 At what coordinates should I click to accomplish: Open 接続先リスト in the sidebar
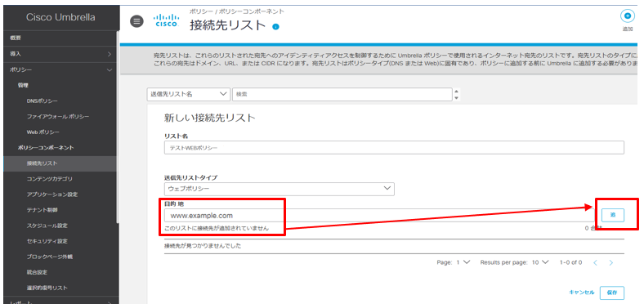[x=60, y=163]
